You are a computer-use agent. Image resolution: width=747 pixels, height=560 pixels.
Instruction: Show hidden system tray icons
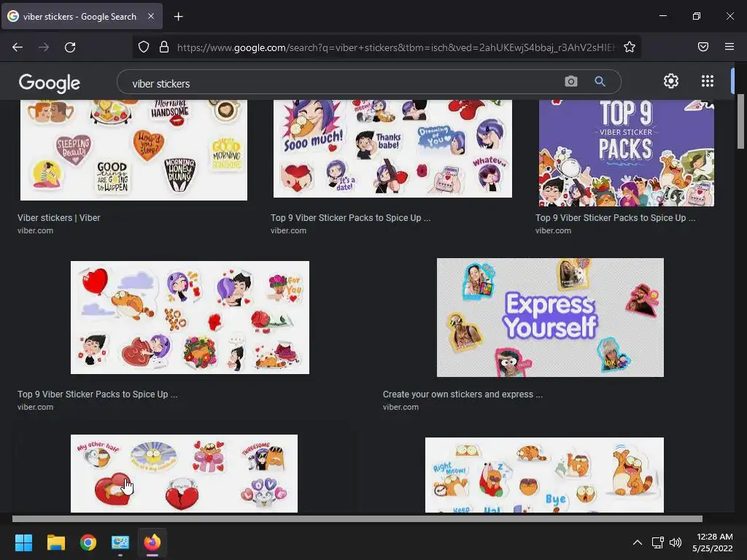637,542
